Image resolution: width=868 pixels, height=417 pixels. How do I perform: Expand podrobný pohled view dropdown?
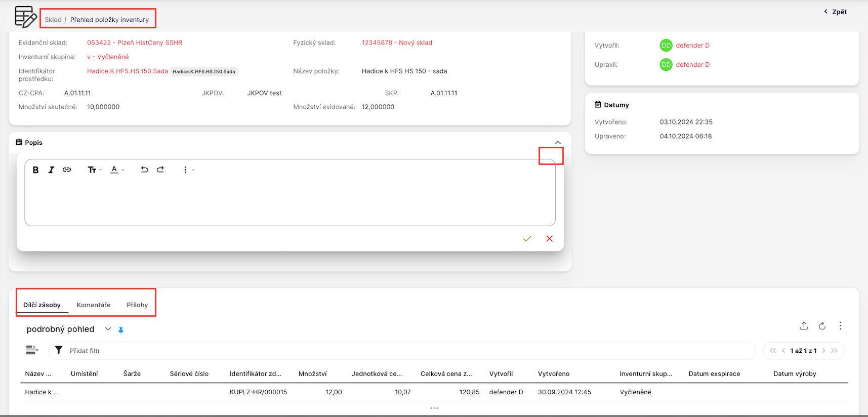click(x=108, y=329)
